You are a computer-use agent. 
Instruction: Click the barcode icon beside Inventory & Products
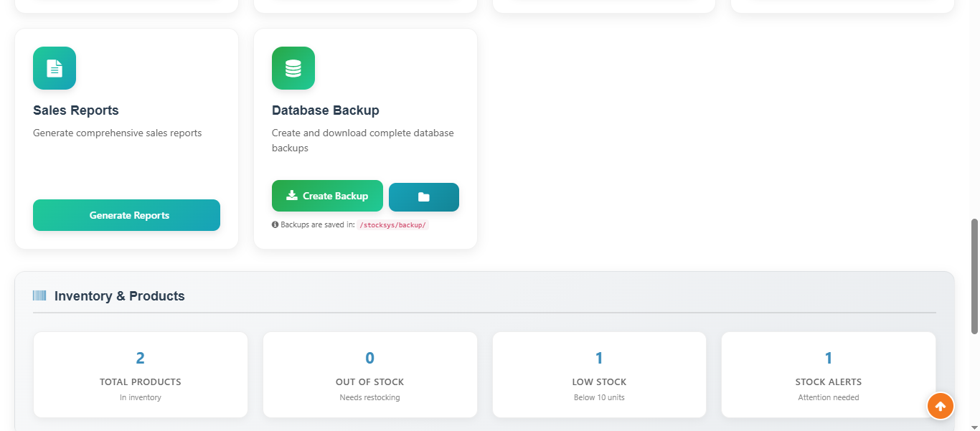(39, 295)
